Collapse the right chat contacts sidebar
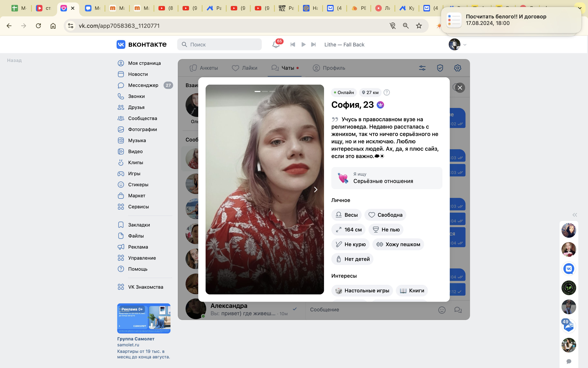The image size is (588, 368). [575, 215]
